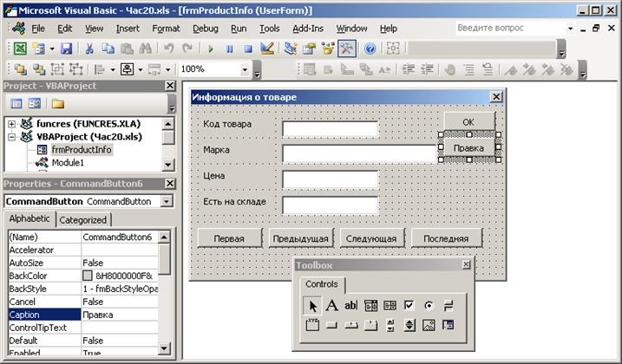Select the Image tool in Toolbox
Viewport: 622px width, 364px height.
tap(429, 325)
